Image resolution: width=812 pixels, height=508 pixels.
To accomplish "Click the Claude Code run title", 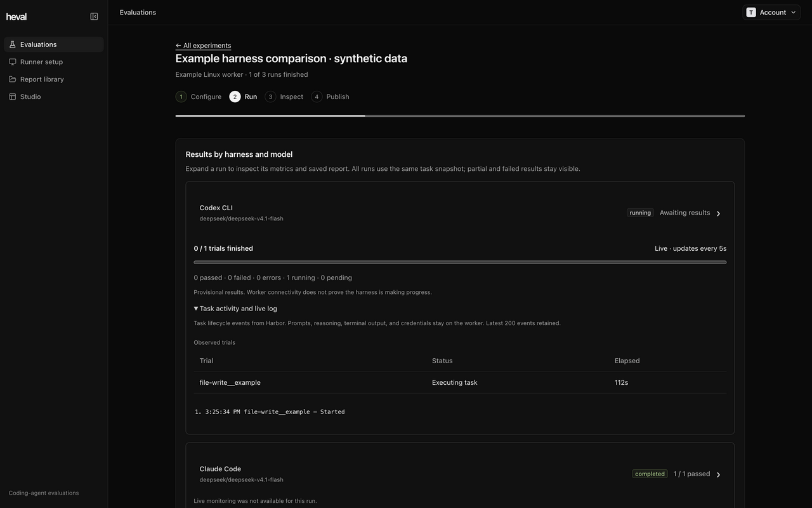I will pos(220,469).
